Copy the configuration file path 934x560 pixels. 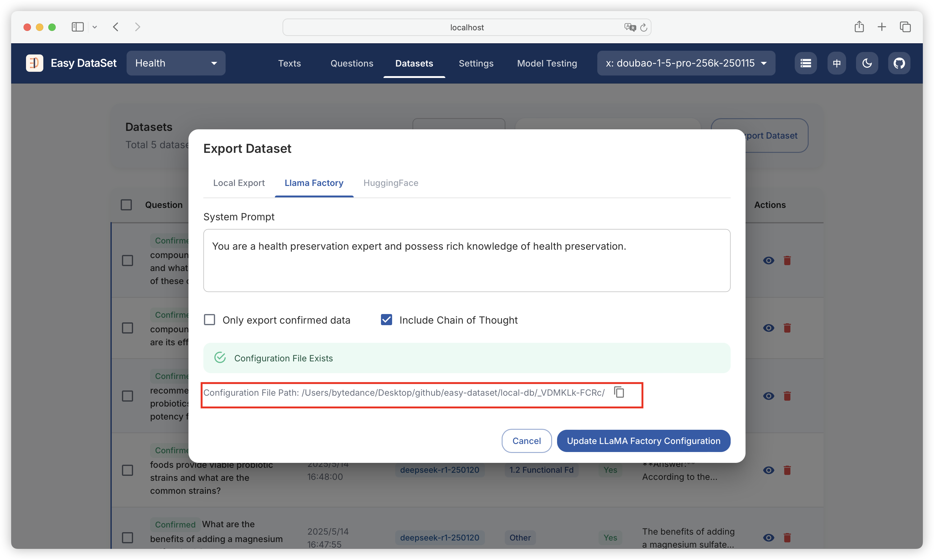point(619,392)
